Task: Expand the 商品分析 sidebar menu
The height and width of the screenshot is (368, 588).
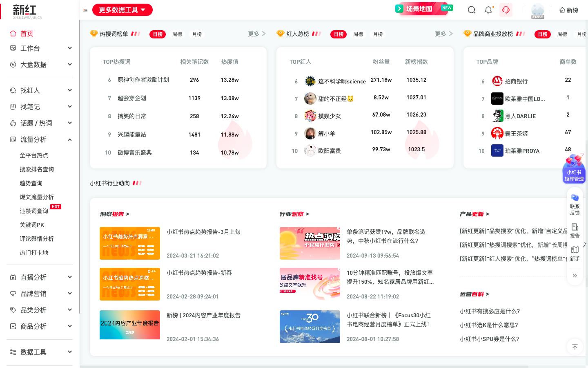Action: point(40,326)
